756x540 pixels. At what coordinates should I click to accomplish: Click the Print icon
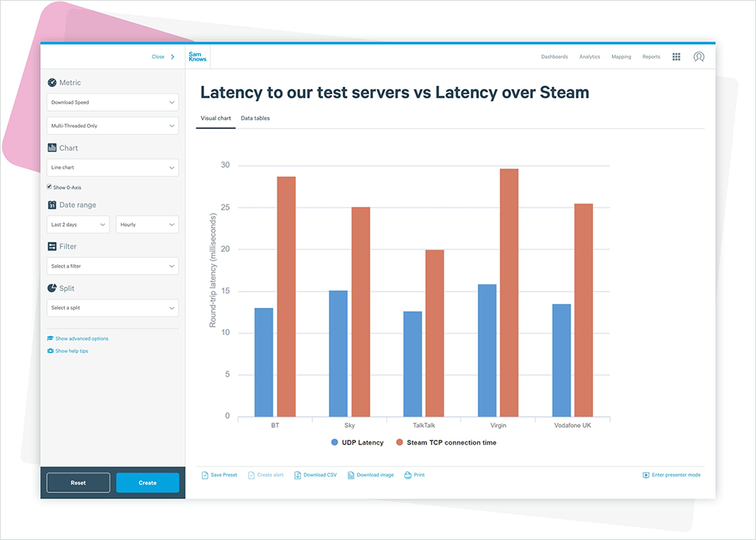[408, 475]
